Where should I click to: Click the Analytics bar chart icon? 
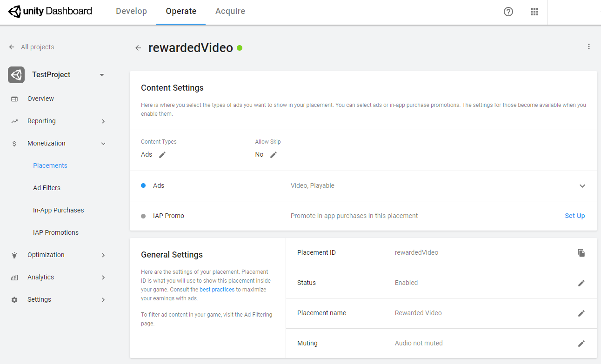14,278
